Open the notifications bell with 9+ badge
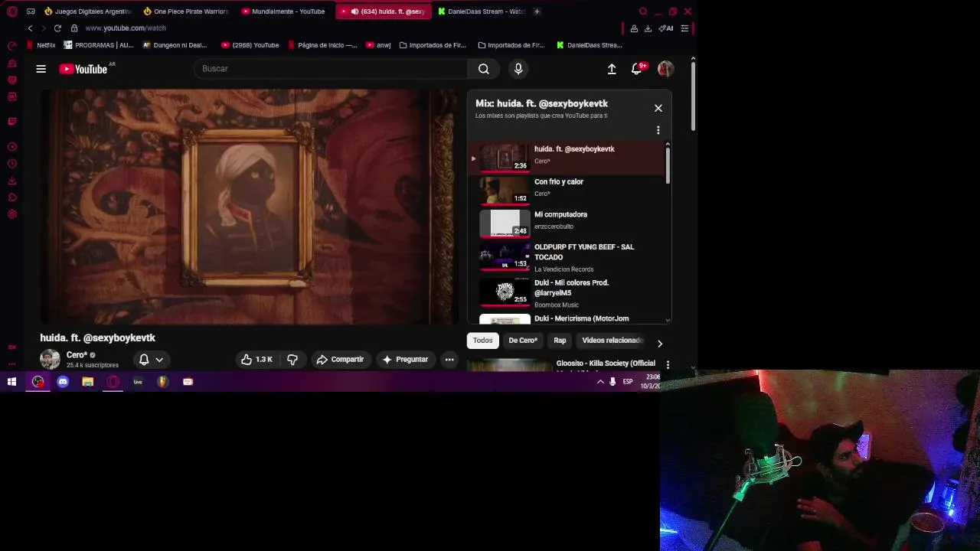 637,69
